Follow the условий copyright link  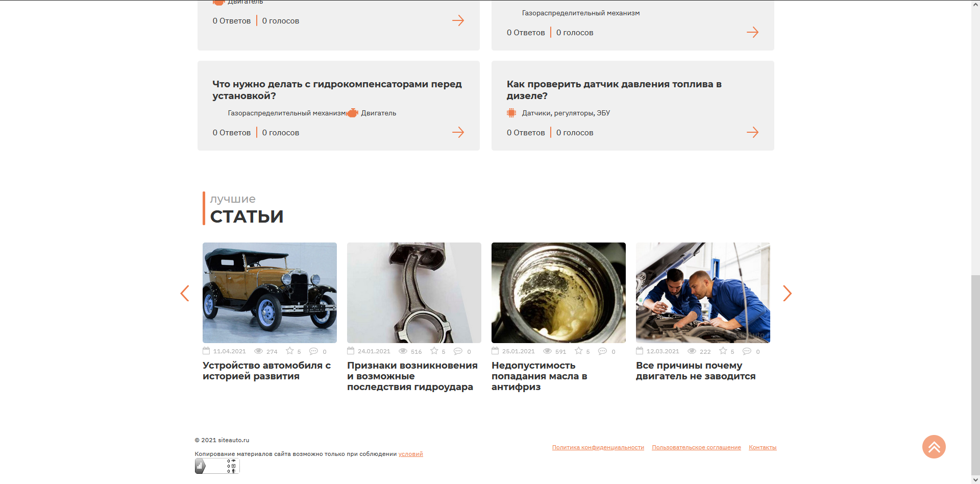click(x=410, y=454)
